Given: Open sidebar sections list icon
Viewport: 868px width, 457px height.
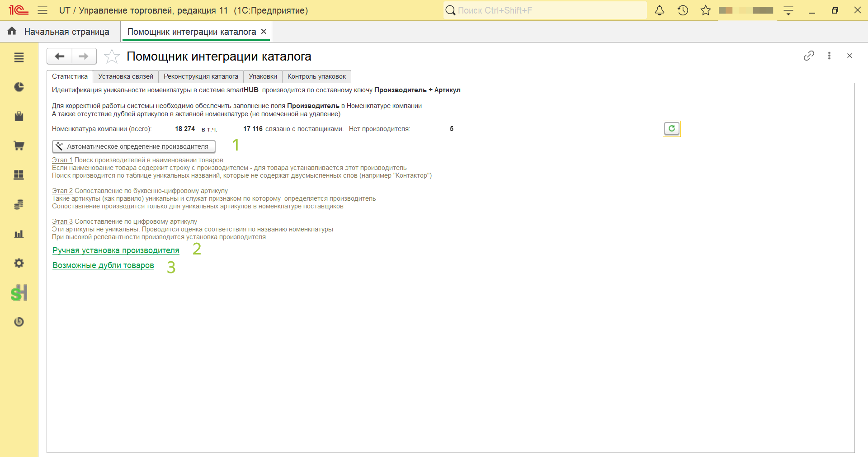Looking at the screenshot, I should point(19,57).
